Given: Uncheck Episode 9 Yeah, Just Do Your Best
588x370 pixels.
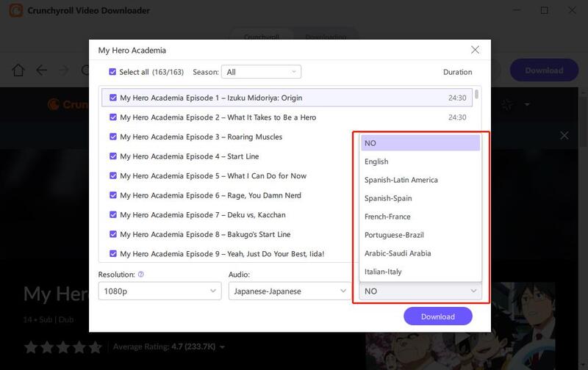Looking at the screenshot, I should click(x=113, y=253).
